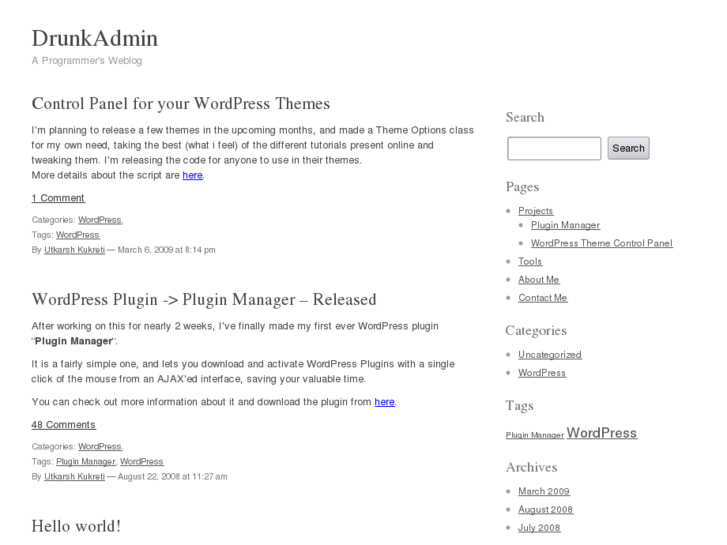Browse the Uncategorized category
The height and width of the screenshot is (545, 727).
550,355
